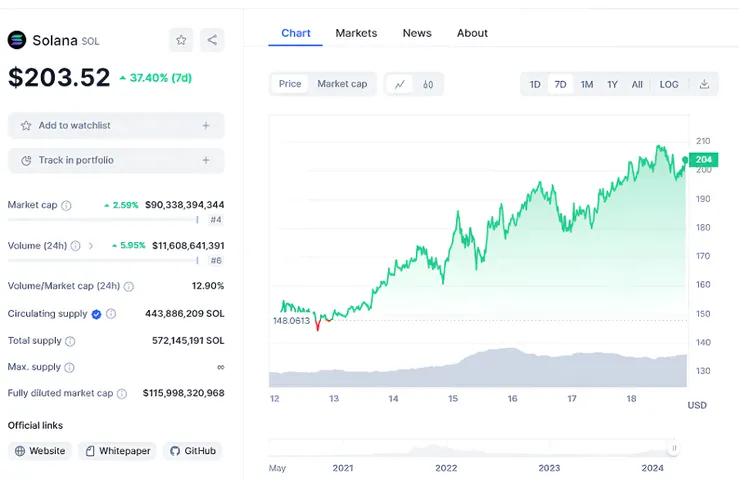Click info icon beside Max. supply
This screenshot has width=740, height=481.
coord(70,367)
